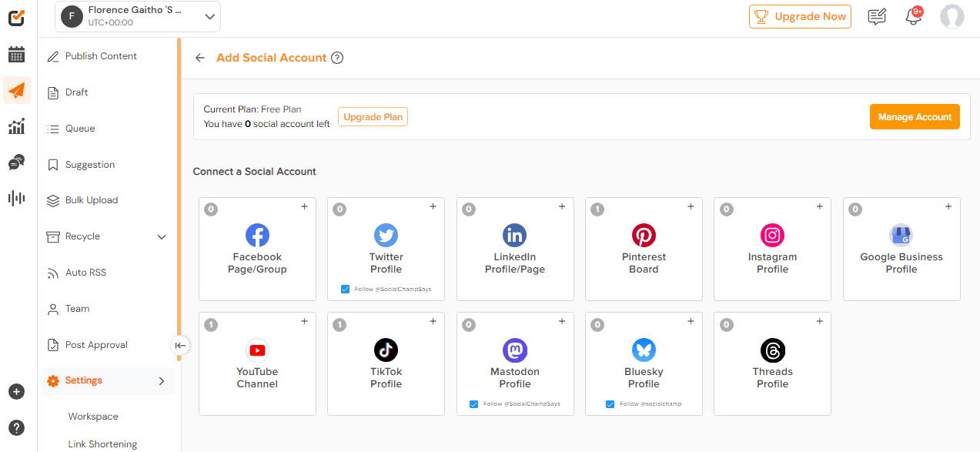The height and width of the screenshot is (452, 980).
Task: Click the 'Current Plan: Free Plan' text
Action: pos(253,109)
